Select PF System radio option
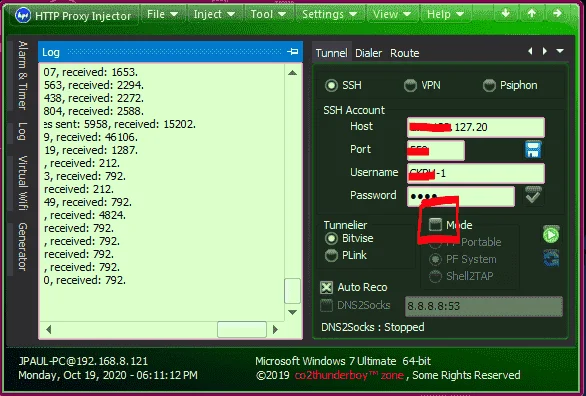The height and width of the screenshot is (396, 586). tap(435, 259)
